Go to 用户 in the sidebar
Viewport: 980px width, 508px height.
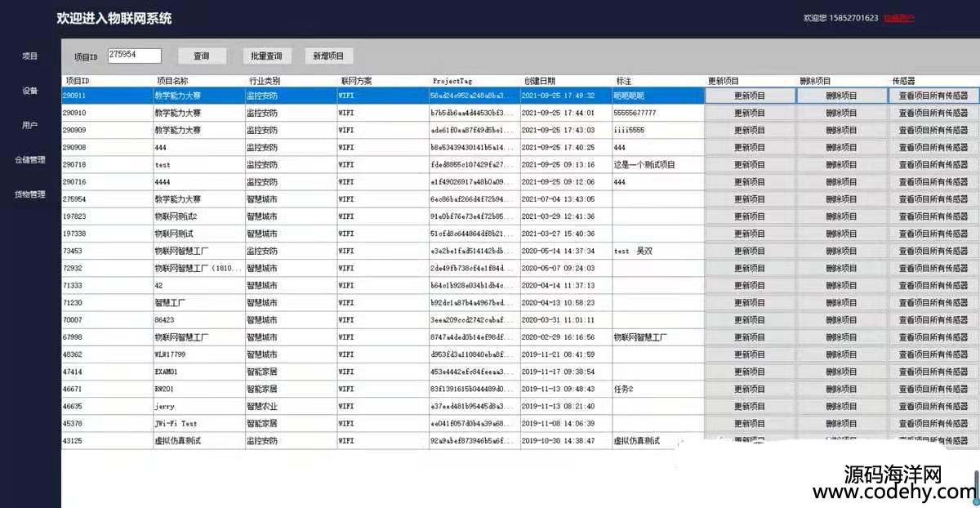pyautogui.click(x=30, y=126)
